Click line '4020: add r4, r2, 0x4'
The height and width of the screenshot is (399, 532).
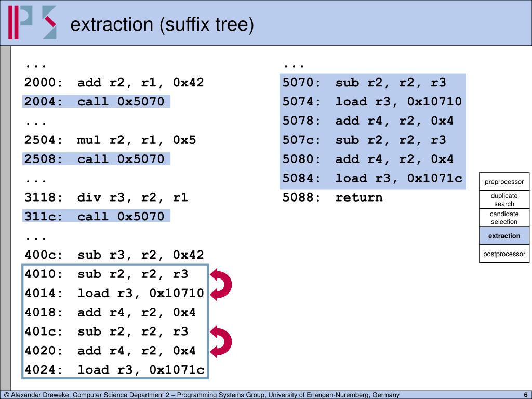point(110,351)
